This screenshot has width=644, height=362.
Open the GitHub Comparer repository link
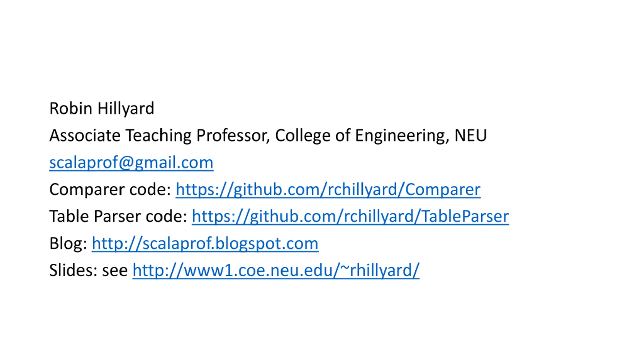(328, 189)
